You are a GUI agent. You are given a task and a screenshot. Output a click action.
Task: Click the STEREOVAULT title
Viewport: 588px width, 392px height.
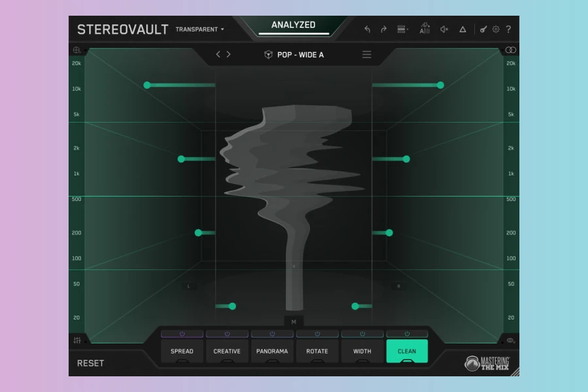(x=123, y=29)
